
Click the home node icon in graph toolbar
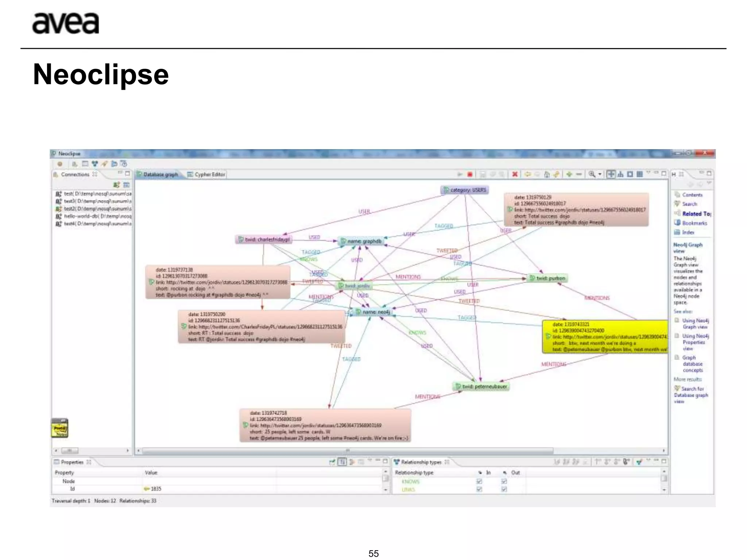click(547, 174)
